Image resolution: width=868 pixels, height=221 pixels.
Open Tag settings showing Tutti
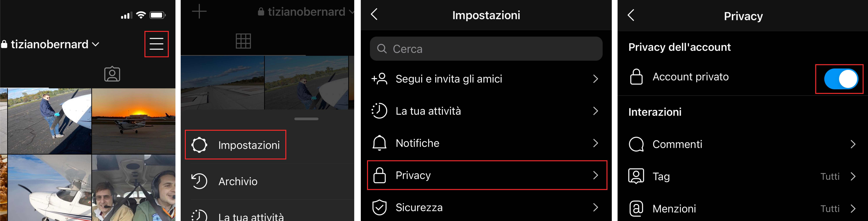point(743,177)
